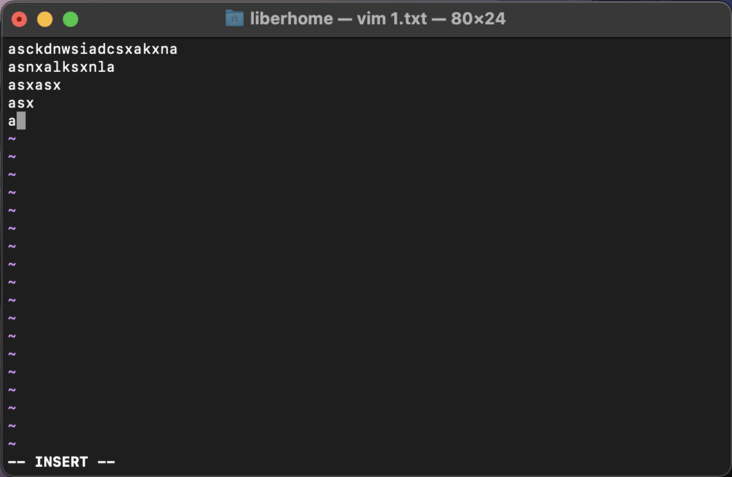Screen dimensions: 732x477
Task: Click on the asxasx text line
Action: click(x=34, y=85)
